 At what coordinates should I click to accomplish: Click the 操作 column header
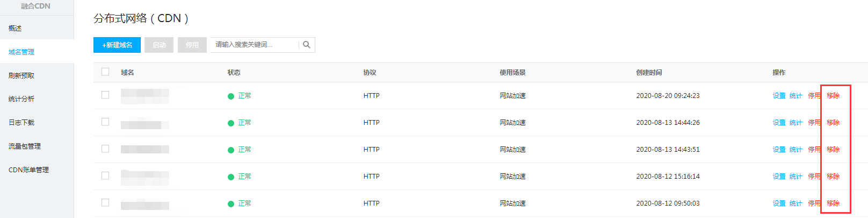pyautogui.click(x=779, y=73)
